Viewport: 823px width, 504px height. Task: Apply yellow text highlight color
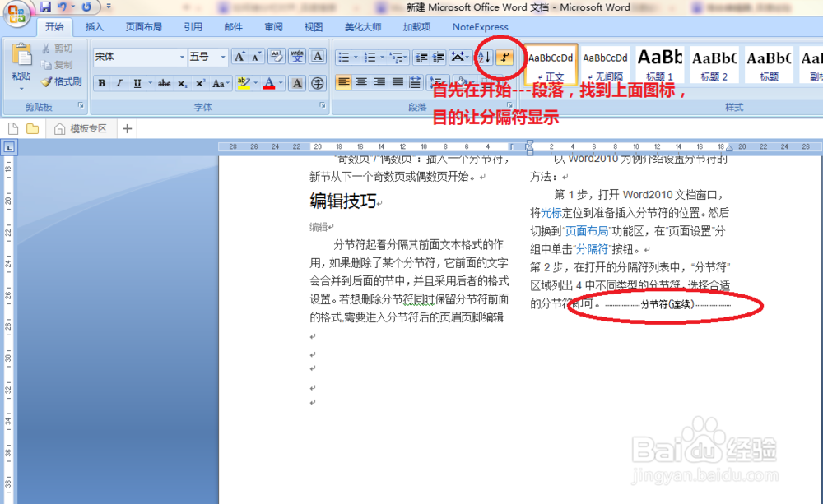(x=243, y=83)
